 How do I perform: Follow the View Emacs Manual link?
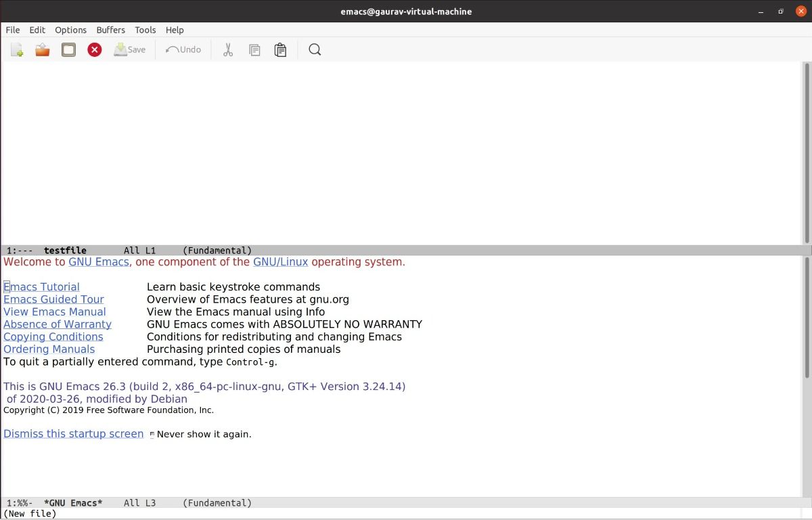point(55,311)
